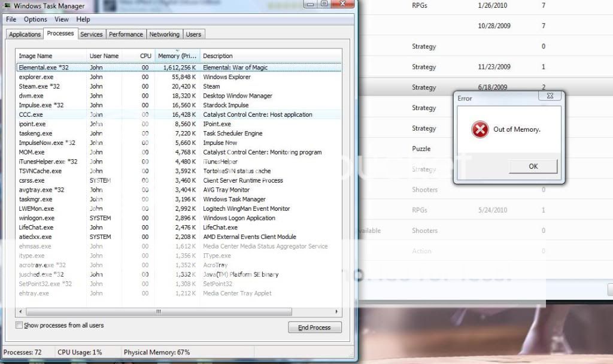The image size is (613, 364).
Task: Click the red error icon in dialog
Action: click(x=480, y=129)
